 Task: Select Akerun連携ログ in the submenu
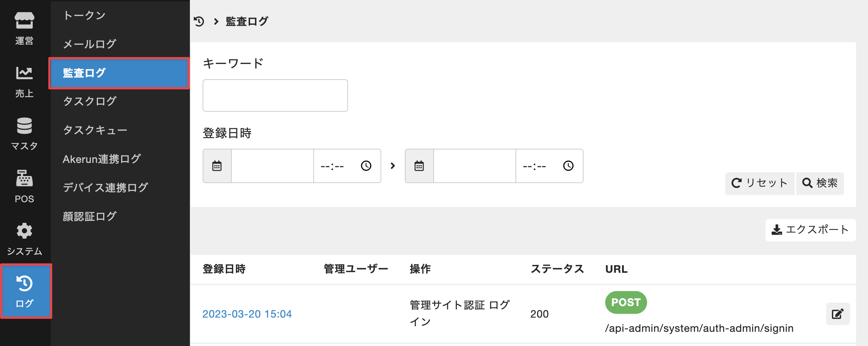click(x=102, y=159)
